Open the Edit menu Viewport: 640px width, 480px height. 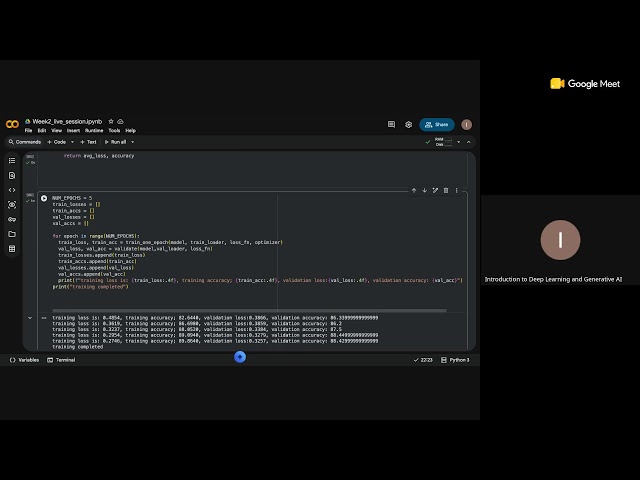click(x=42, y=131)
